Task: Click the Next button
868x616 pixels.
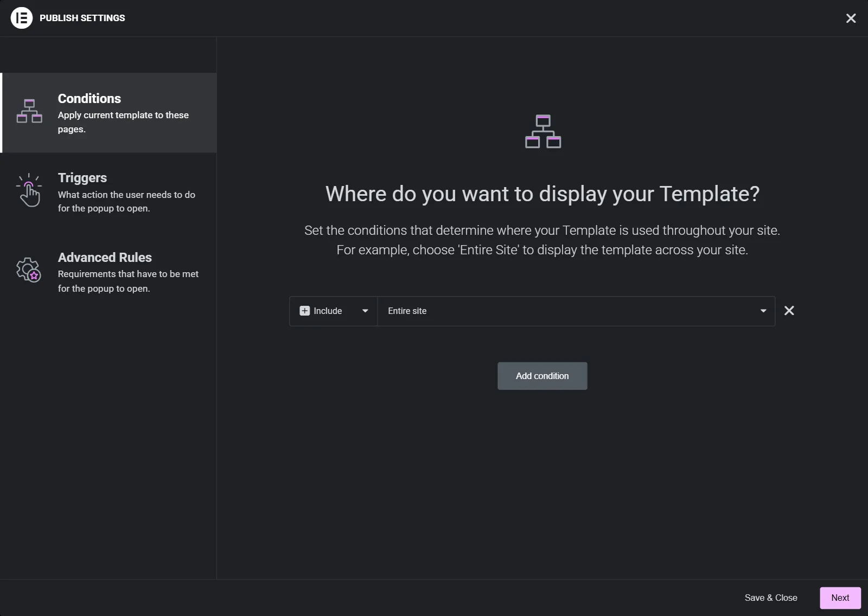Action: tap(840, 598)
